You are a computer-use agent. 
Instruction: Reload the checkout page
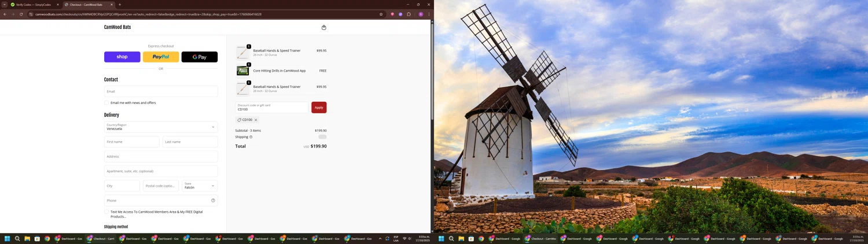(x=21, y=14)
